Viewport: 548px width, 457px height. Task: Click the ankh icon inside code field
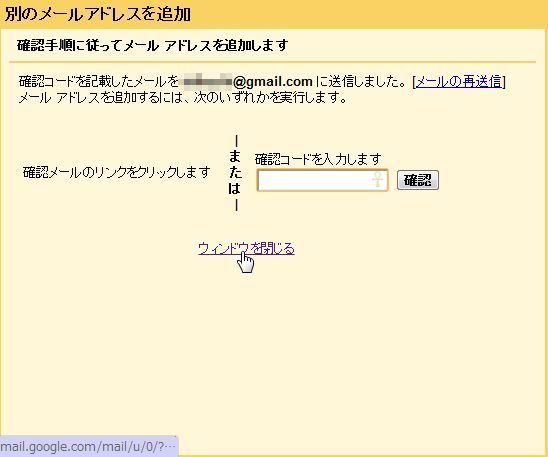377,179
